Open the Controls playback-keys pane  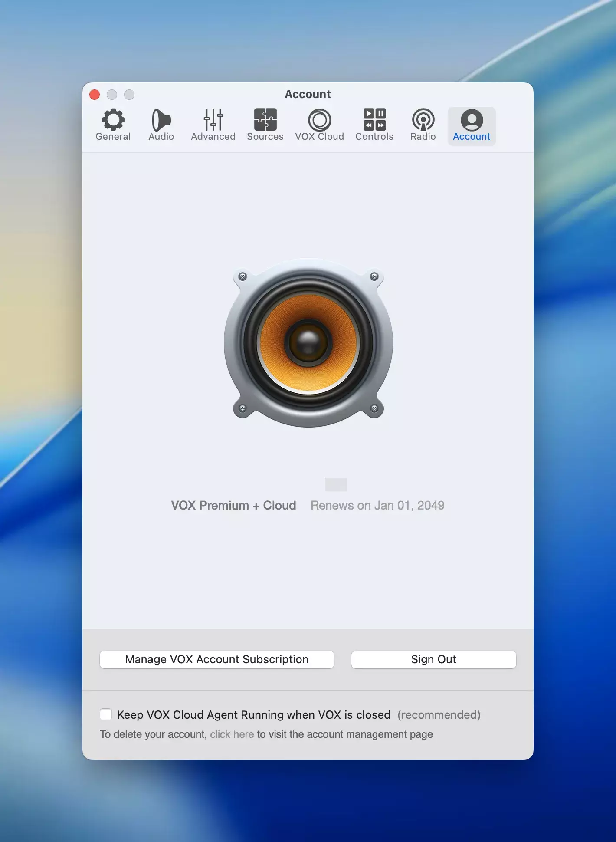click(374, 125)
